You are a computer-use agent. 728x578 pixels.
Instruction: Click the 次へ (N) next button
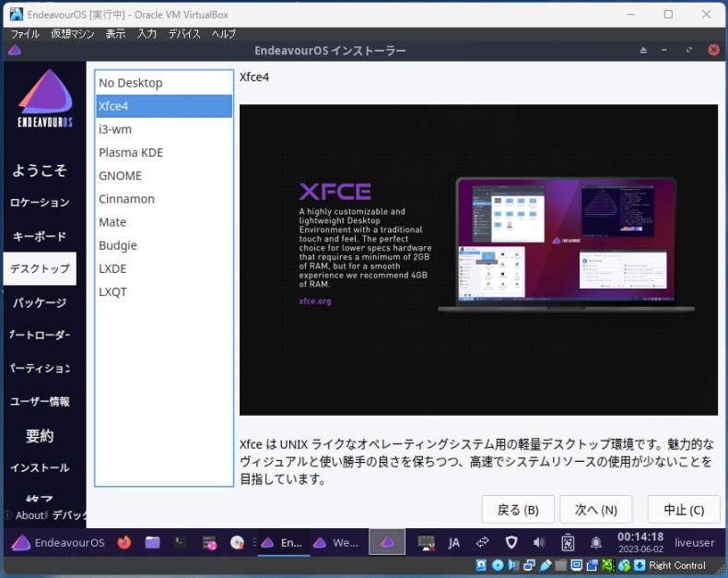[x=595, y=510]
